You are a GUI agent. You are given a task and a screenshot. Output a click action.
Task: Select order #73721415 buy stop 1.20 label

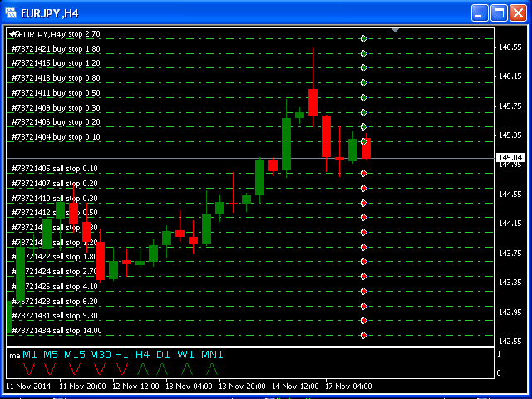[56, 63]
